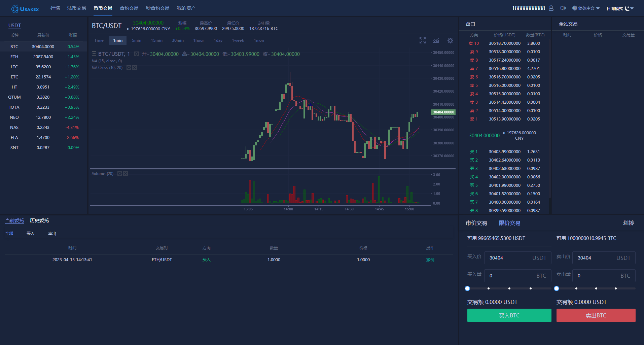
Task: Select the ETH row in coin list
Action: click(x=43, y=57)
